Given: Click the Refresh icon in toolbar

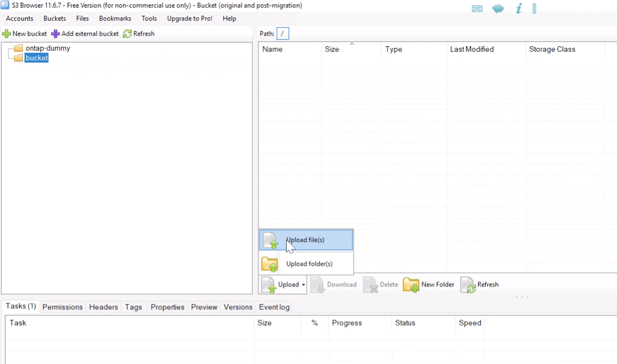Looking at the screenshot, I should 126,33.
